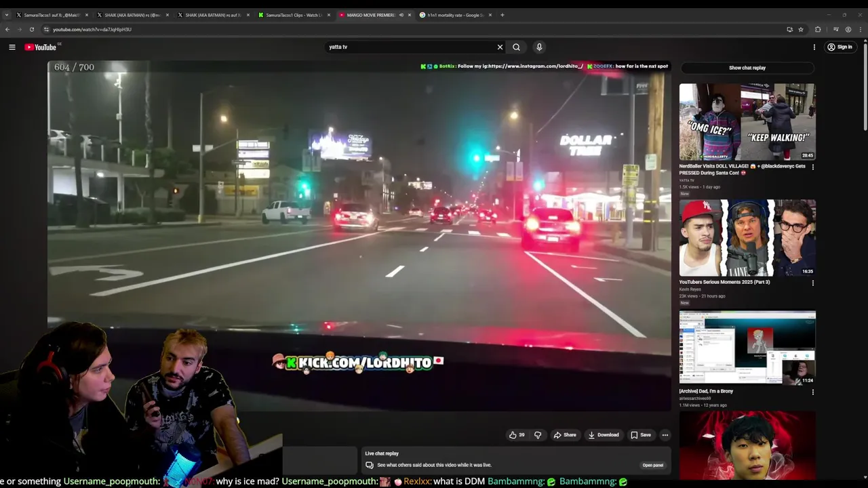Open YouTube settings three-dot menu
Image resolution: width=868 pixels, height=488 pixels.
click(x=814, y=47)
